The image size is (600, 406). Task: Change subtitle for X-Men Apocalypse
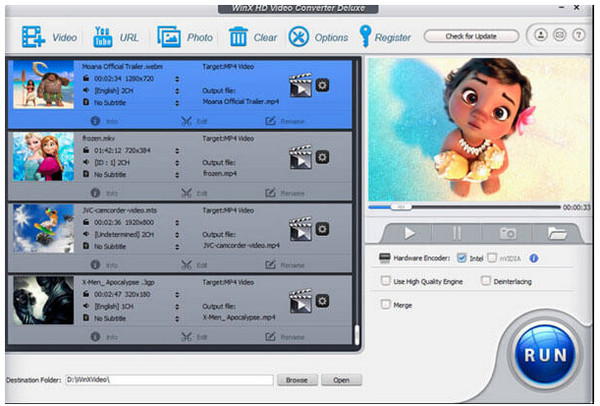(x=177, y=319)
